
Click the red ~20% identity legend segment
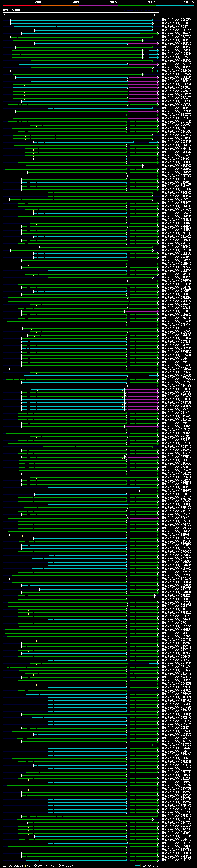22,6
